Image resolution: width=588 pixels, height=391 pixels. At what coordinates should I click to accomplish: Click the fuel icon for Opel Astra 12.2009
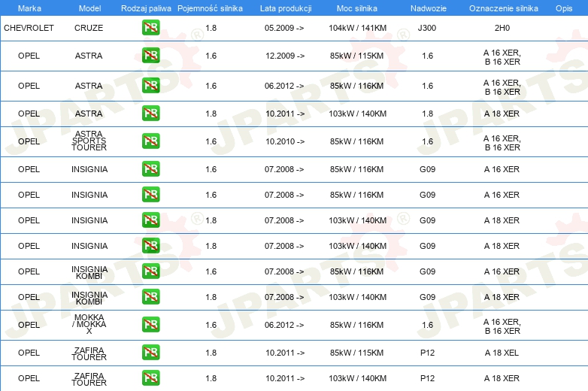[x=150, y=56]
